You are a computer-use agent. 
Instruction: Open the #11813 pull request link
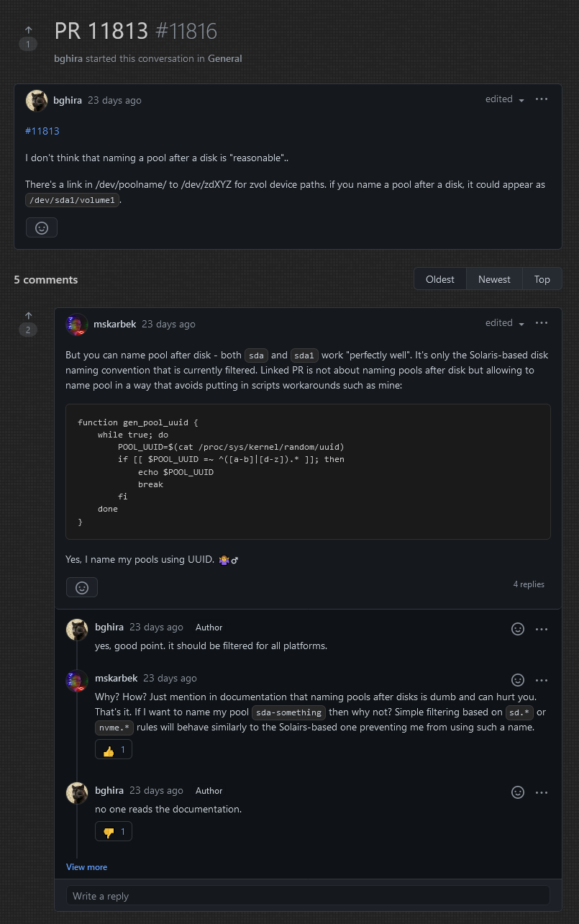coord(42,131)
